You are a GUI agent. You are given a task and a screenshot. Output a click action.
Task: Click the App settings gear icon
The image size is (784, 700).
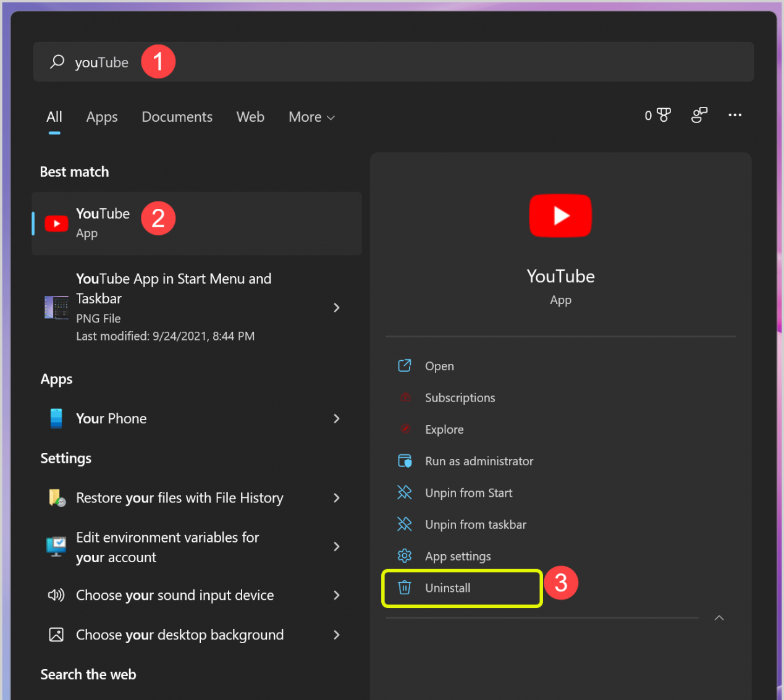pos(405,556)
